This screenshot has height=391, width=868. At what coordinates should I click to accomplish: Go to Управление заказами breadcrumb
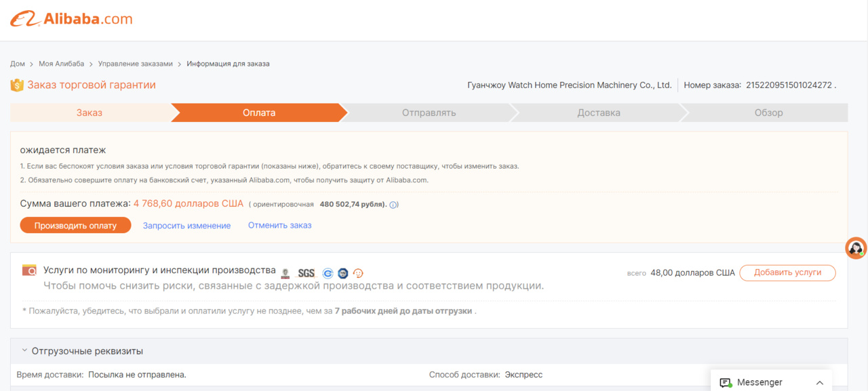pos(136,64)
